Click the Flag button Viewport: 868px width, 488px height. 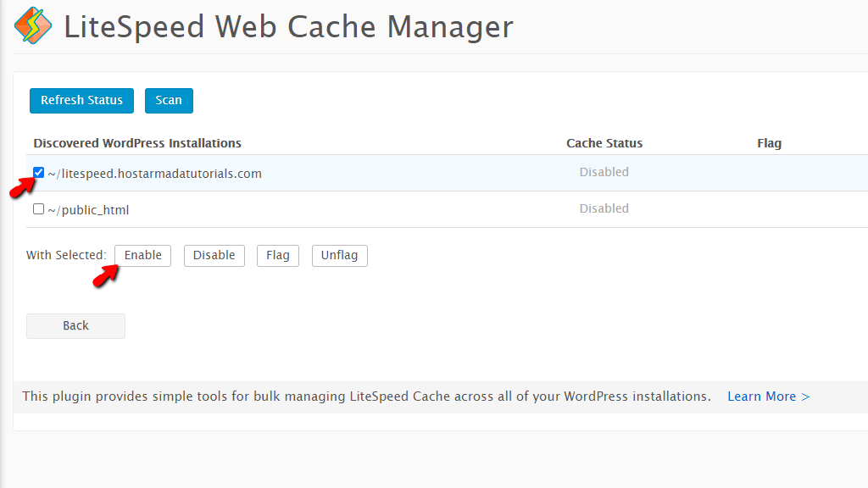(x=278, y=256)
